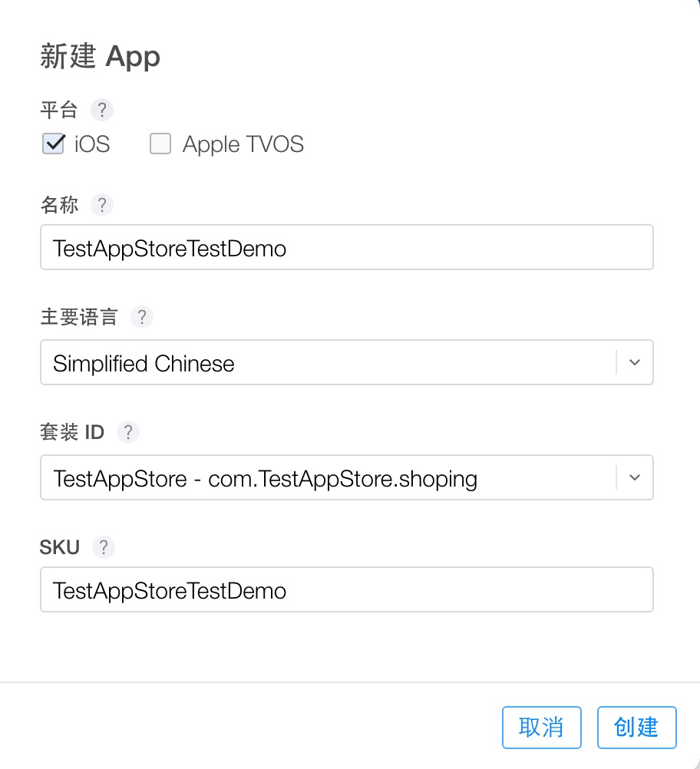Uncheck the iOS platform checkbox
The width and height of the screenshot is (700, 769).
53,144
